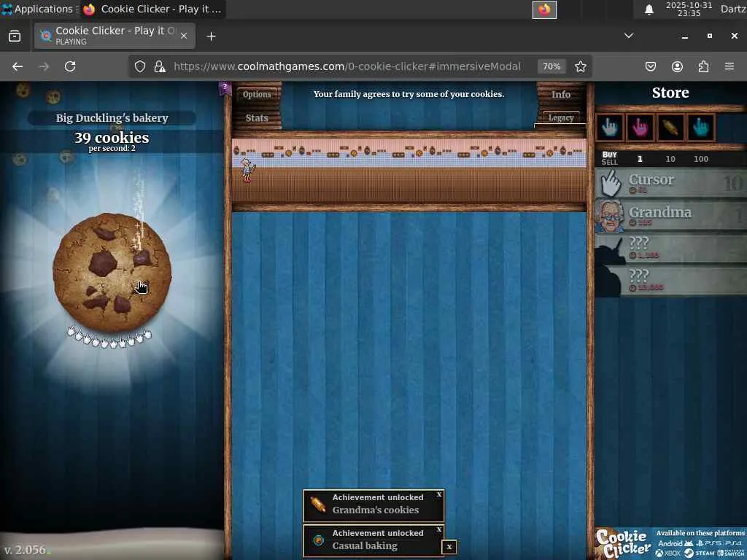Viewport: 747px width, 560px height.
Task: Open the Firefox account icon
Action: coord(677,66)
